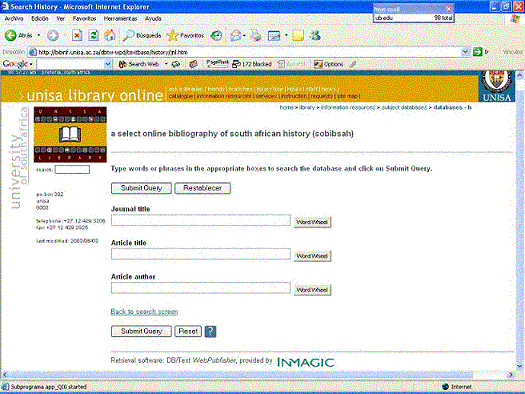Open the Favoritos menu in the menu bar

coord(84,19)
